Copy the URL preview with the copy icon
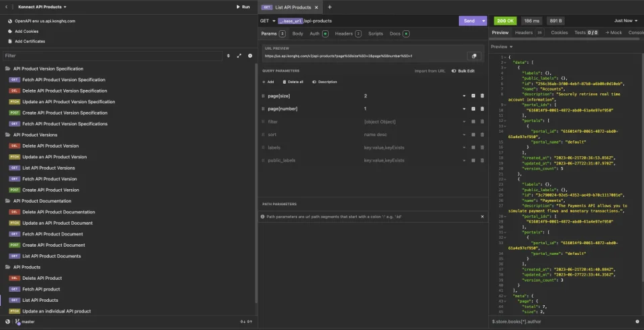Viewport: 644px width, 330px height. tap(474, 56)
